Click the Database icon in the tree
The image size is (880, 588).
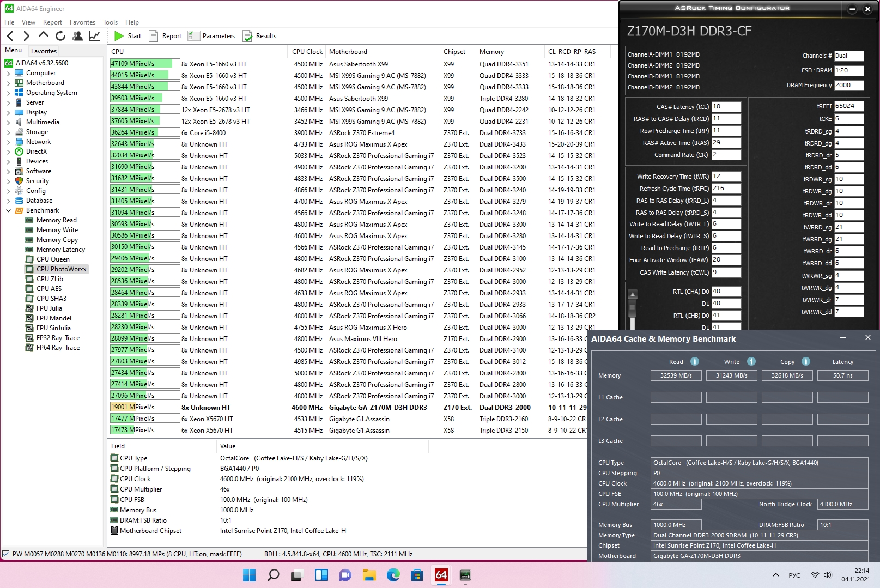point(19,201)
